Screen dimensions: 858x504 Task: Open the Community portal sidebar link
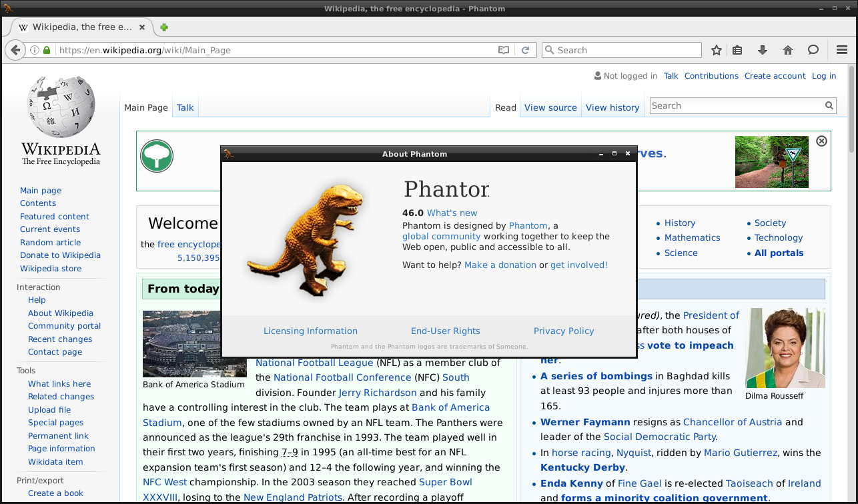tap(64, 326)
